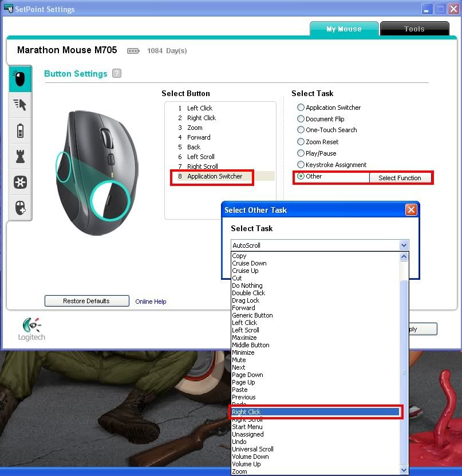462x476 pixels.
Task: Close the SetPoint Settings window
Action: coord(454,9)
